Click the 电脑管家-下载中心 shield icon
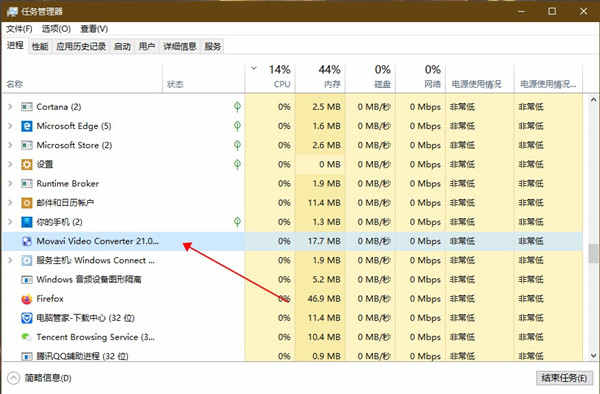600x394 pixels. coord(26,318)
